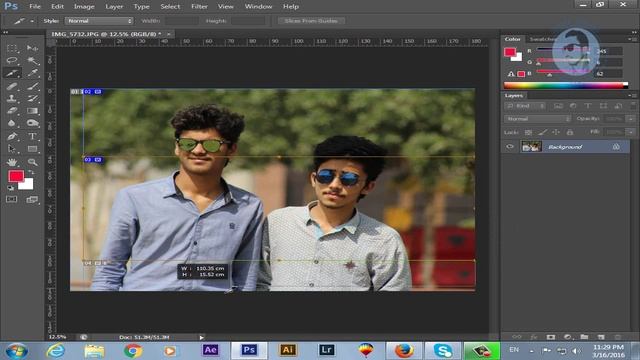
Task: Click the Background layer thumbnail
Action: (x=531, y=147)
